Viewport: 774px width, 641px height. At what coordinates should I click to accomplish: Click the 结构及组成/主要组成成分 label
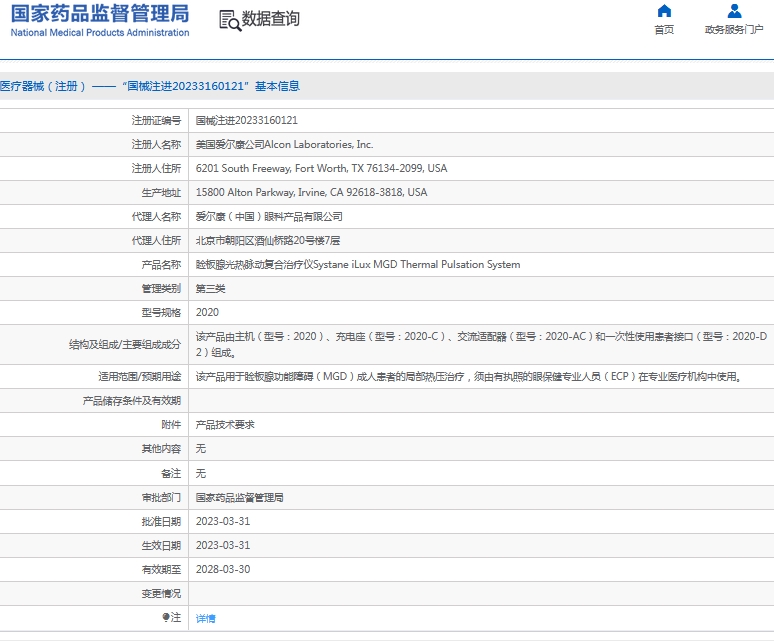(x=125, y=344)
